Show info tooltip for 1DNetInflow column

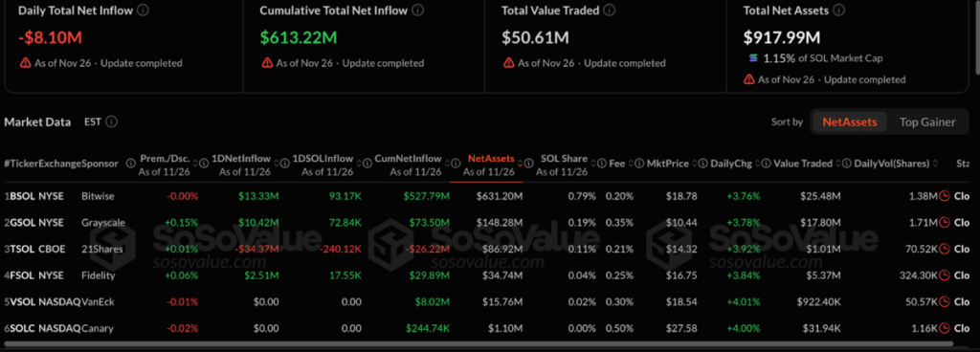[x=204, y=164]
